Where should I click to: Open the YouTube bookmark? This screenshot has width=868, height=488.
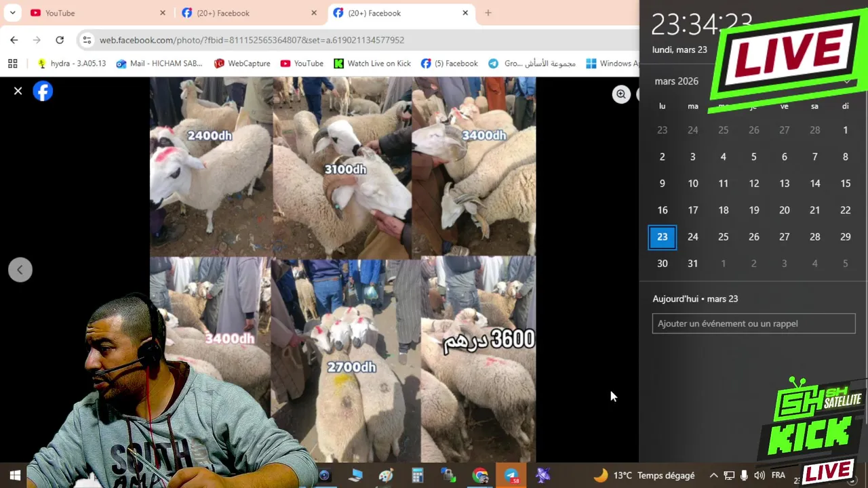click(302, 63)
